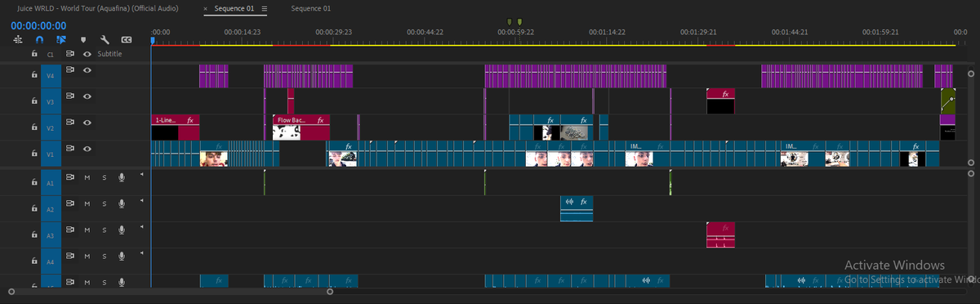Enable voice-over record on A2
Viewport: 980px width, 304px height.
coord(122,203)
